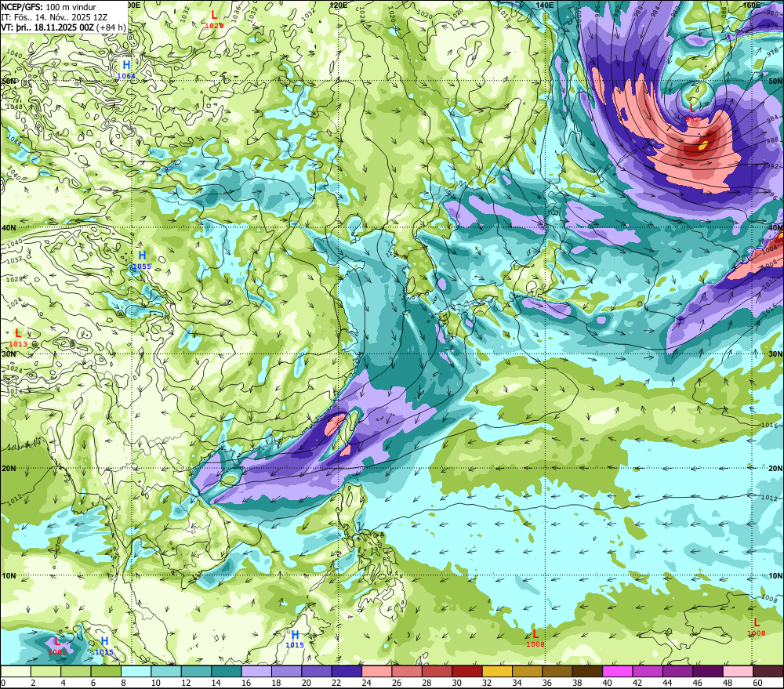Click the legend number 10
Image resolution: width=784 pixels, height=689 pixels.
click(156, 683)
